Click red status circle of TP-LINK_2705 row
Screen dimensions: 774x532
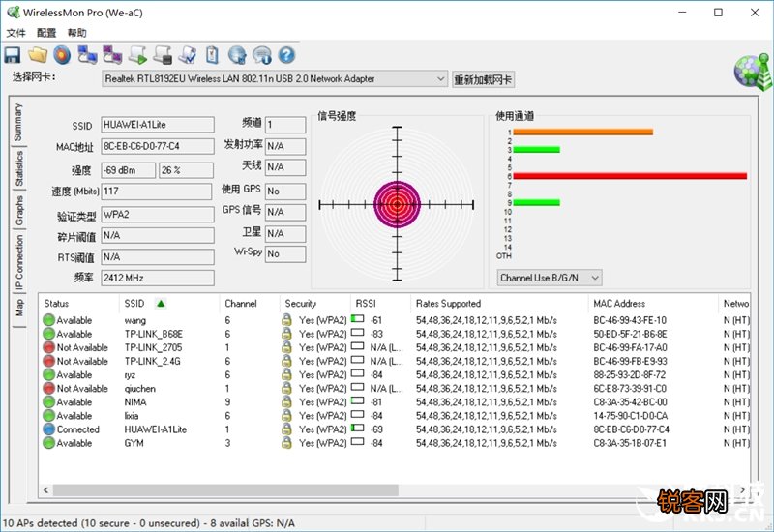pos(49,347)
